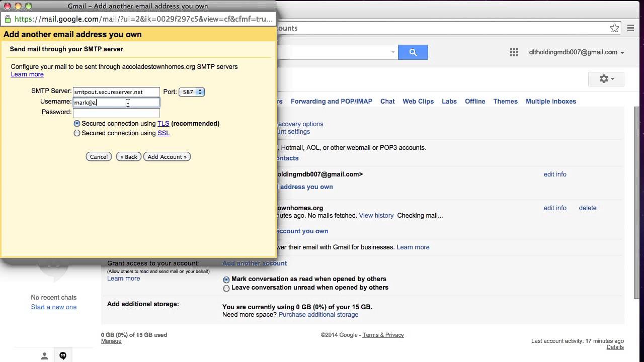Image resolution: width=644 pixels, height=362 pixels.
Task: Open the Multiple inboxes tab
Action: pyautogui.click(x=551, y=101)
